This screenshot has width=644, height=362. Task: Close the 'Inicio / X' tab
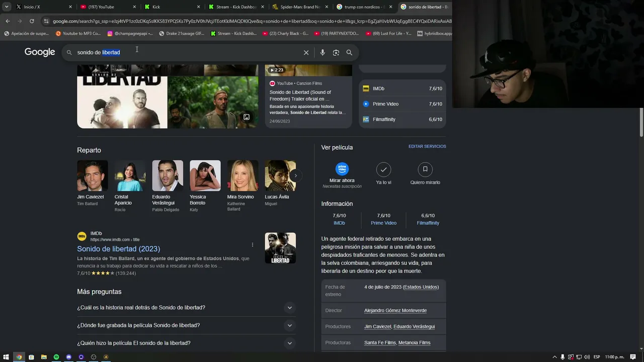[x=70, y=7]
